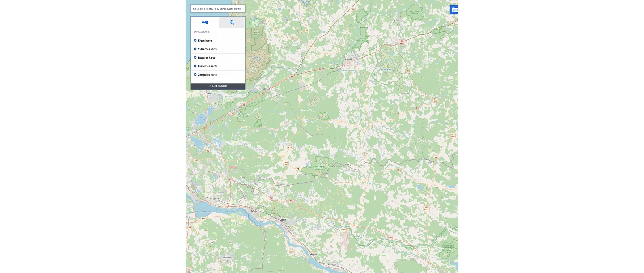The image size is (644, 273).
Task: Open the Kurzemes karte link
Action: coord(208,66)
